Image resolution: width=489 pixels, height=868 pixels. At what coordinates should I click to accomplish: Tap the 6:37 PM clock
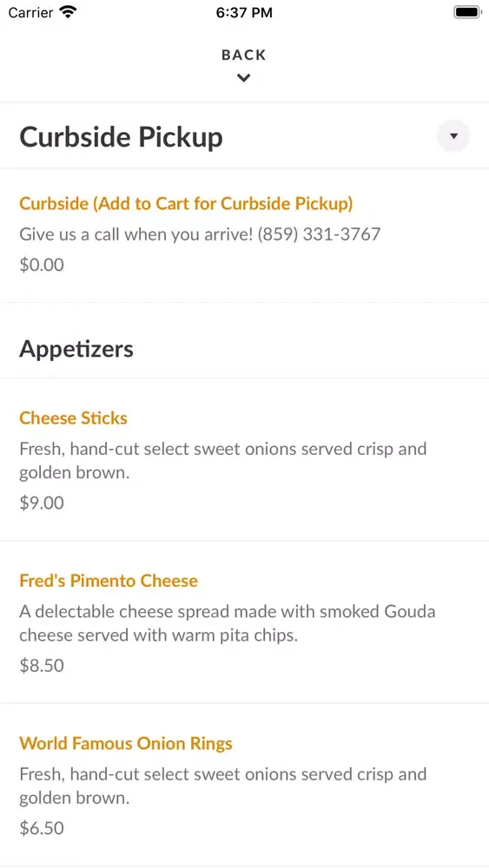click(244, 13)
